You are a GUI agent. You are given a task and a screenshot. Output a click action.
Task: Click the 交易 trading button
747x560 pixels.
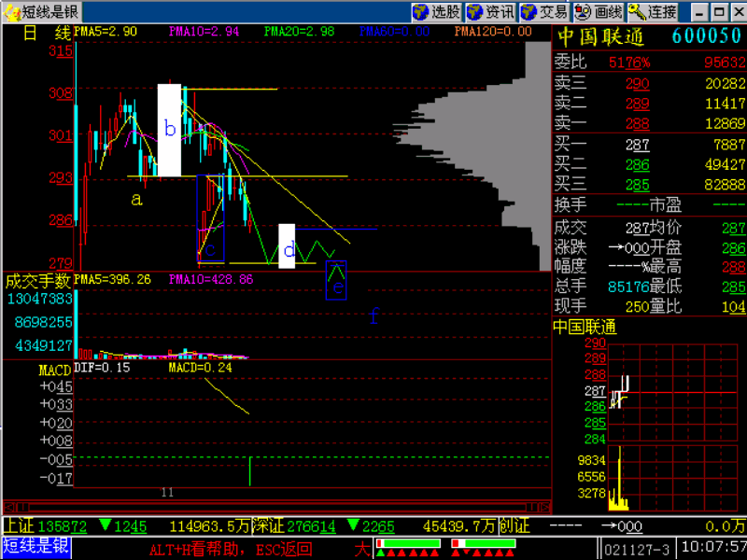pos(544,12)
